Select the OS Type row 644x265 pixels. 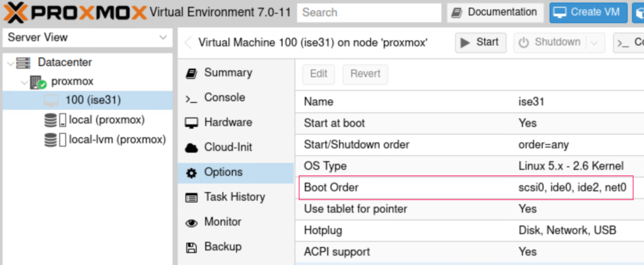click(469, 166)
